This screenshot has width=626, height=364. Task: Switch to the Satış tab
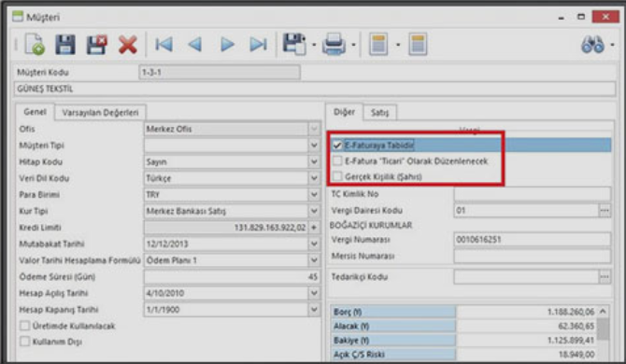(379, 113)
